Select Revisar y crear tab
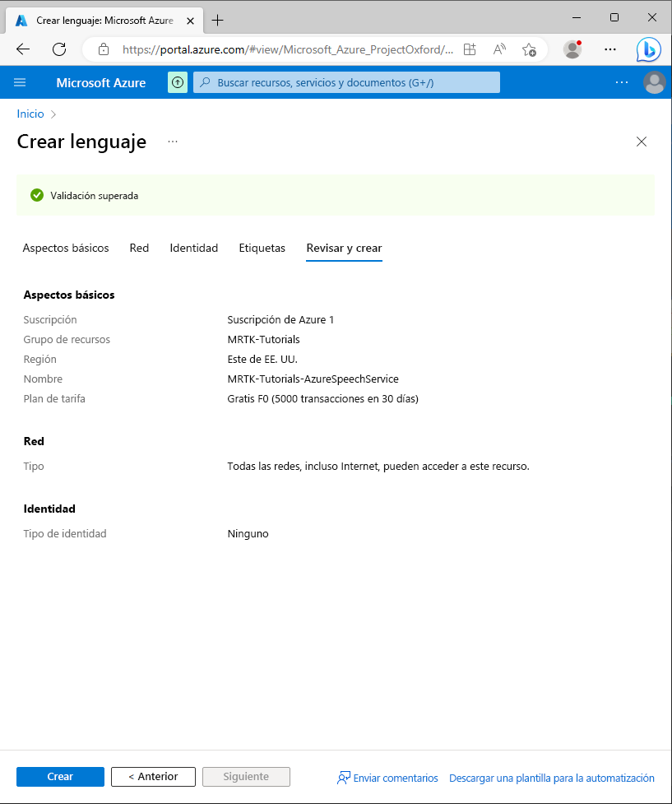The image size is (672, 804). click(x=344, y=249)
